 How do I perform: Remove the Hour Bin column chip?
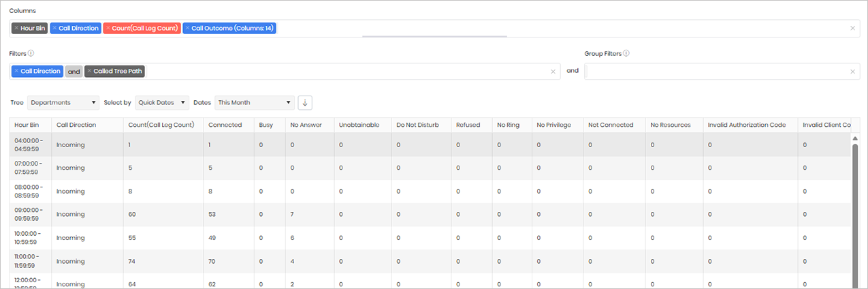[x=16, y=29]
